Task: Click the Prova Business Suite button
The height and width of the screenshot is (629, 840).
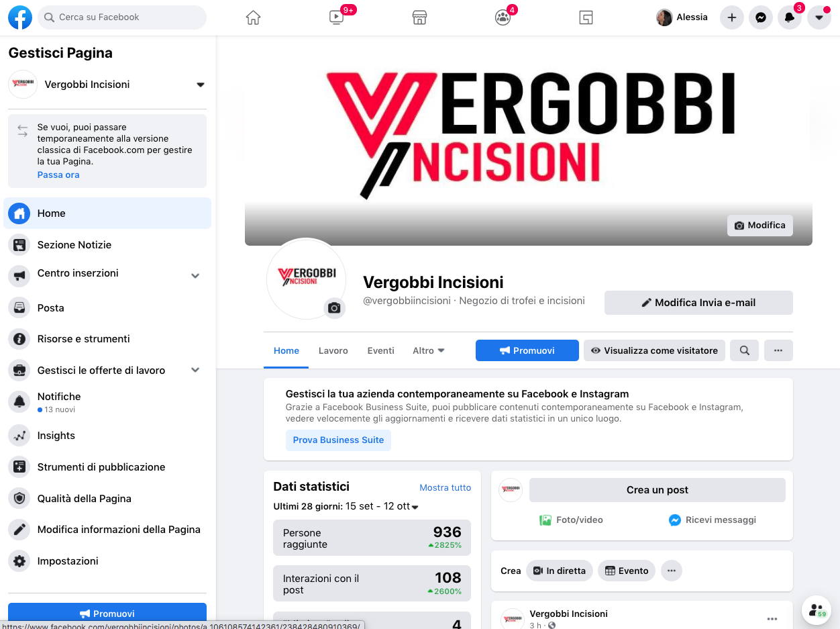Action: 338,440
